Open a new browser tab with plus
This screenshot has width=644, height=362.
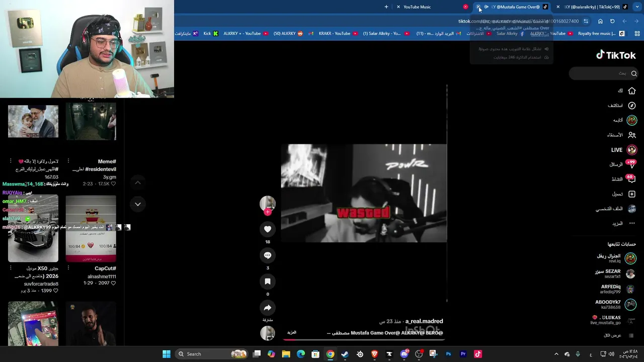coord(386,7)
